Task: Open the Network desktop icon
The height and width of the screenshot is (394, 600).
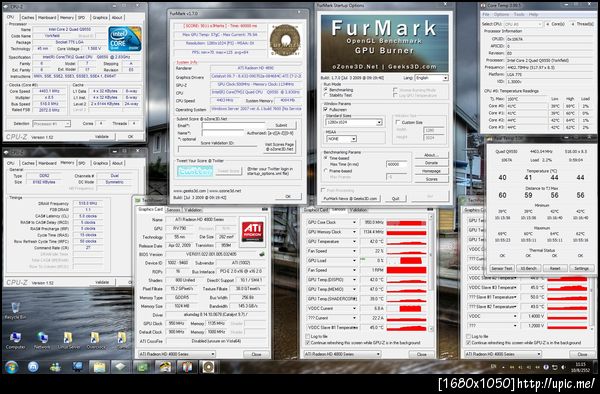Action: [42, 340]
